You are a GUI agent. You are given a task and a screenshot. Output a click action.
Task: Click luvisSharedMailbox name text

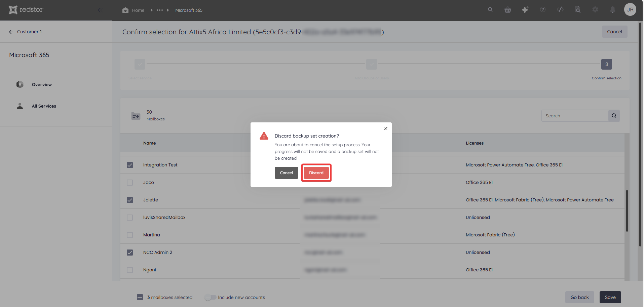pyautogui.click(x=164, y=218)
